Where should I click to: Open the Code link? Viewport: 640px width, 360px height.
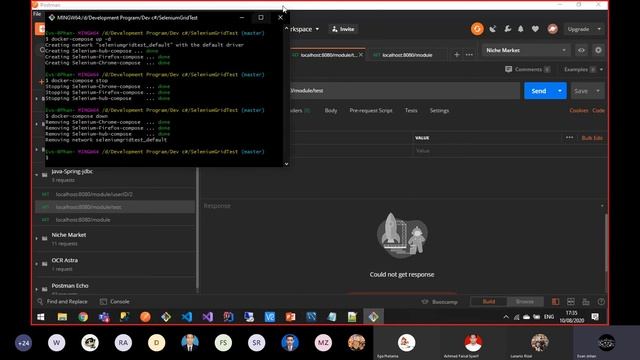pos(598,110)
